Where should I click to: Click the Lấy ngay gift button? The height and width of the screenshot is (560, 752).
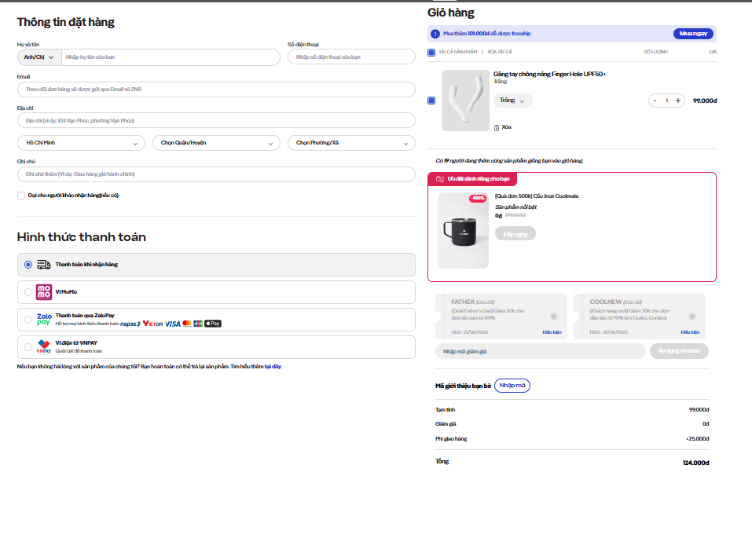click(515, 234)
